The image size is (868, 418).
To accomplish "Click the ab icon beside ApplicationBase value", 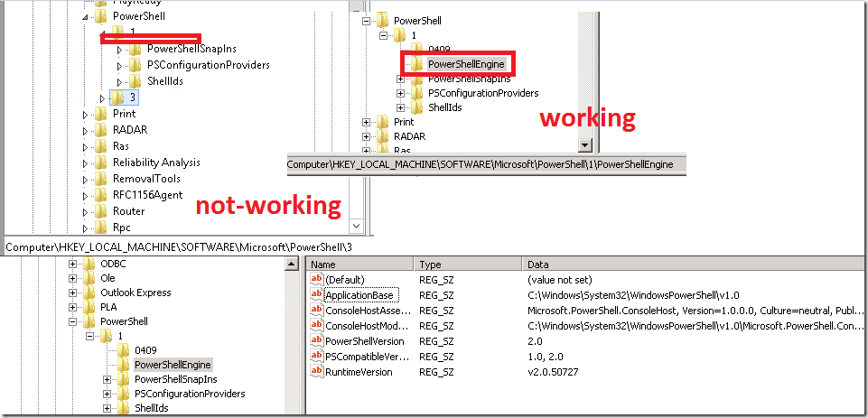I will tap(317, 295).
